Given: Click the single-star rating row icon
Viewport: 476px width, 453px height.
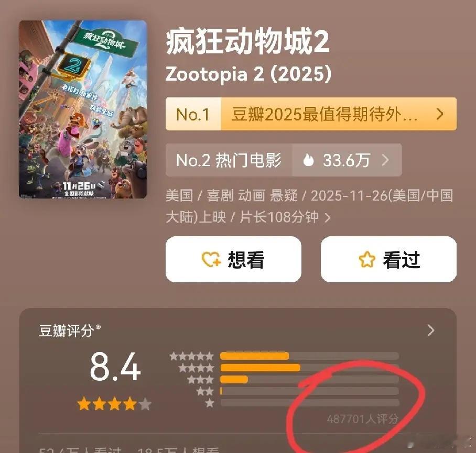Looking at the screenshot, I should 210,403.
